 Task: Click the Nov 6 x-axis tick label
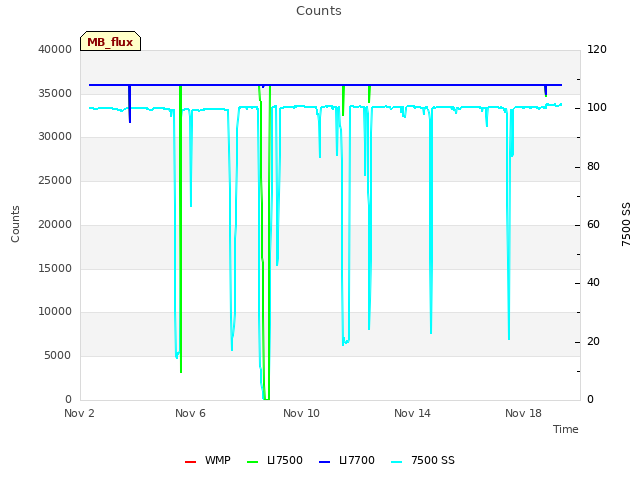tap(190, 413)
